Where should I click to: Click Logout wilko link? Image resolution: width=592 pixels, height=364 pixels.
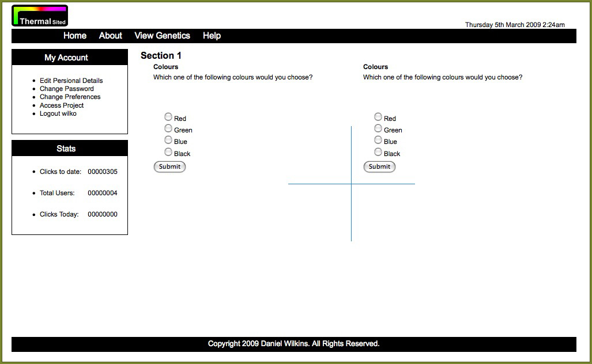(x=58, y=113)
